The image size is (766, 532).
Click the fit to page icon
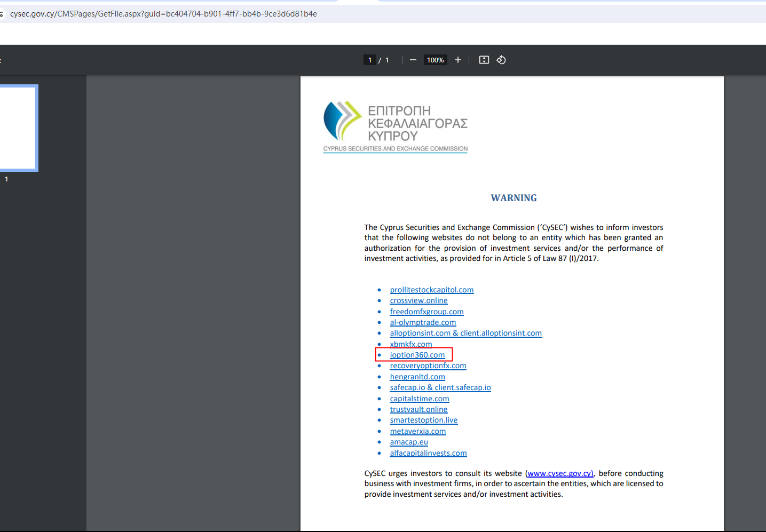[484, 60]
